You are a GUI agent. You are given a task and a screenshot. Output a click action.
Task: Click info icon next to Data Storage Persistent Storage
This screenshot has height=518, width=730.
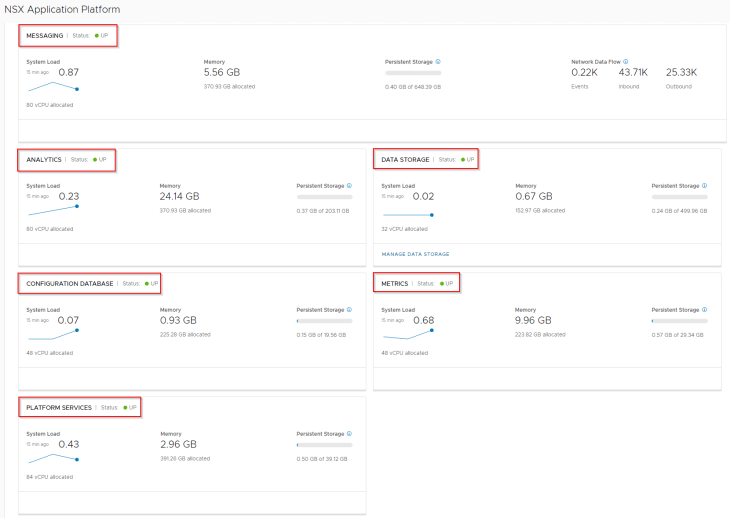704,186
